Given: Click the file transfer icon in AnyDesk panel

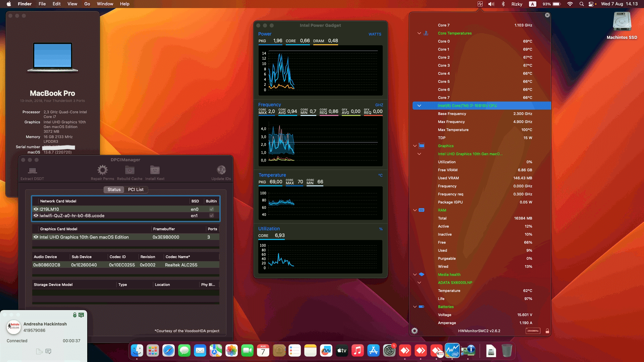Looking at the screenshot, I should [39, 351].
